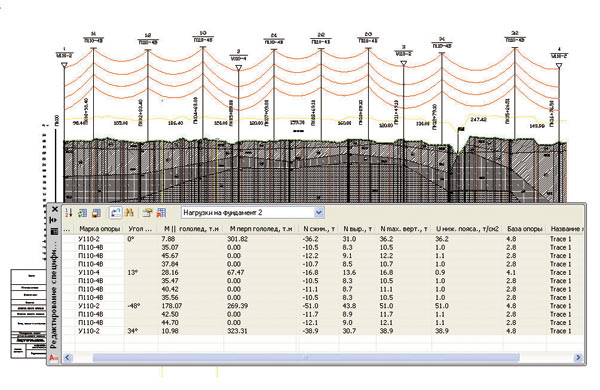
Task: Select the angle cell '13°'
Action: [132, 273]
